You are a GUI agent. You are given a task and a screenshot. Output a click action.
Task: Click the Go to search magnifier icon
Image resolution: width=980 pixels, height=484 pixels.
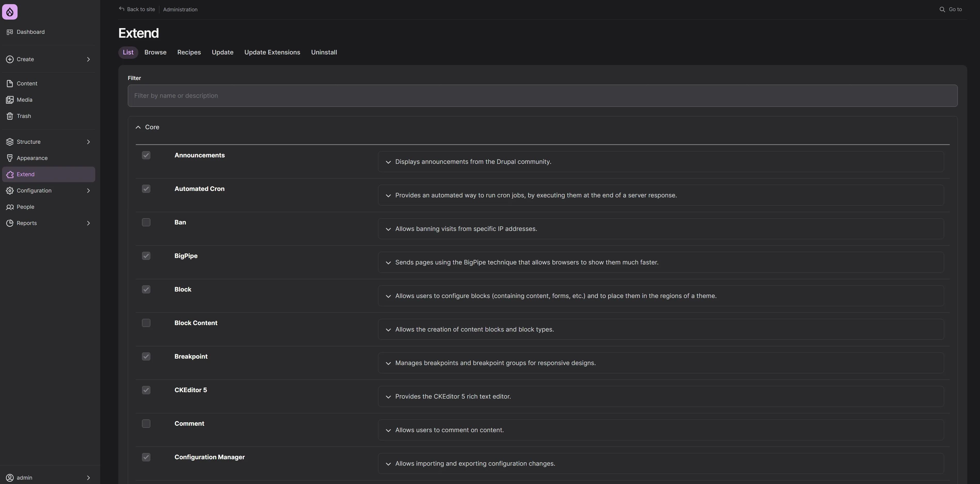(x=942, y=10)
